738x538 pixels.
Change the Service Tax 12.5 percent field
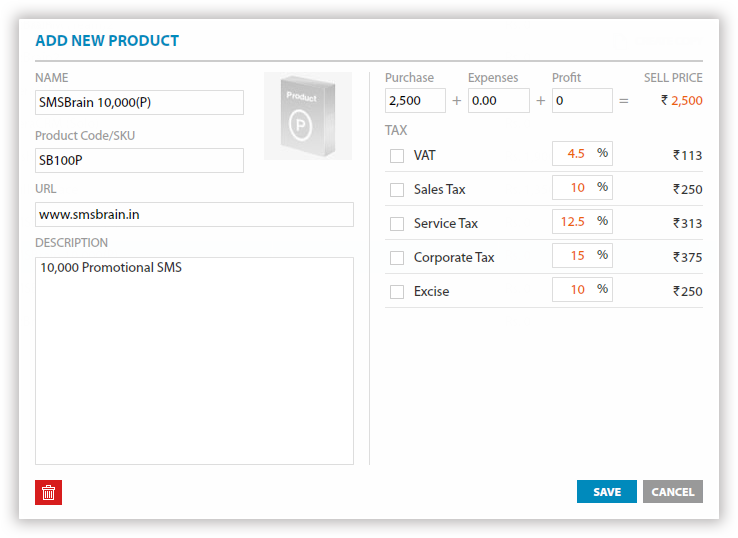coord(582,222)
